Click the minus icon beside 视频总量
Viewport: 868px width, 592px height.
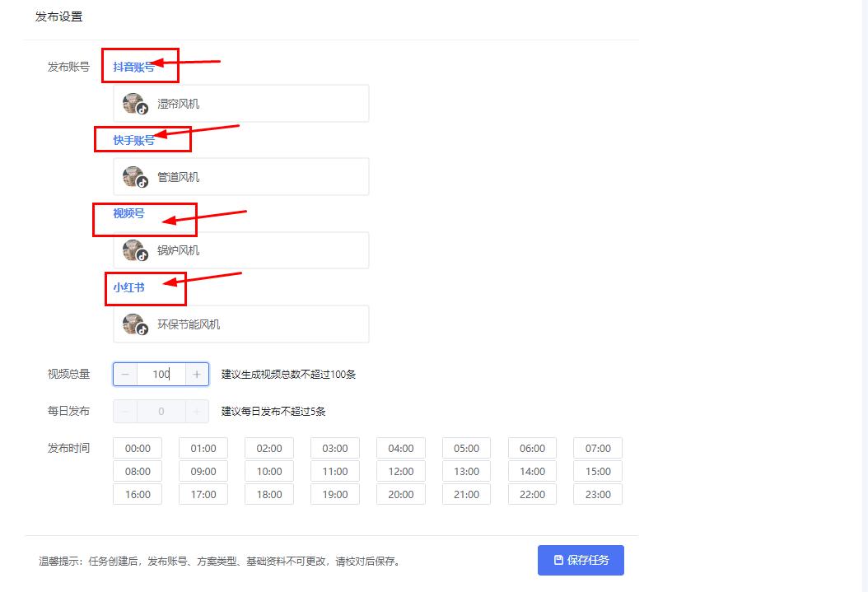point(125,374)
